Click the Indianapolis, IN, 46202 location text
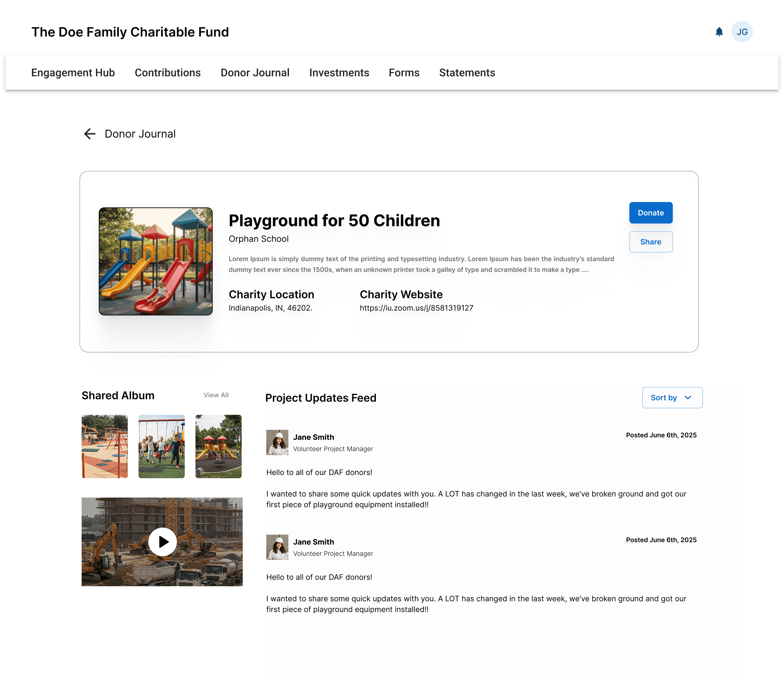784x696 pixels. coord(270,308)
